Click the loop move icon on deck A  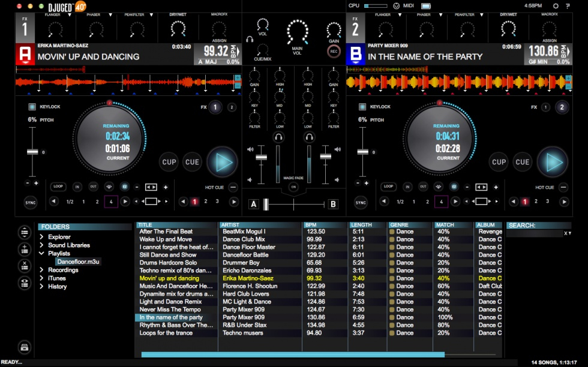[x=151, y=187]
